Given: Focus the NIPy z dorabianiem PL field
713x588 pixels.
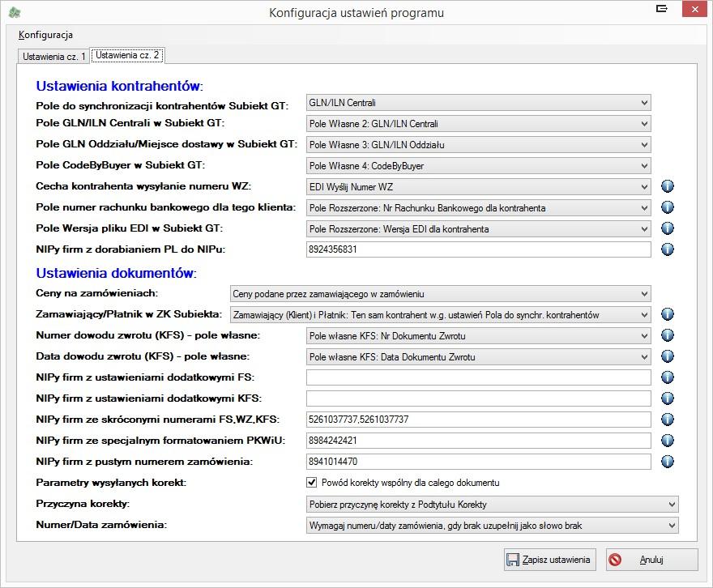Looking at the screenshot, I should coord(478,249).
